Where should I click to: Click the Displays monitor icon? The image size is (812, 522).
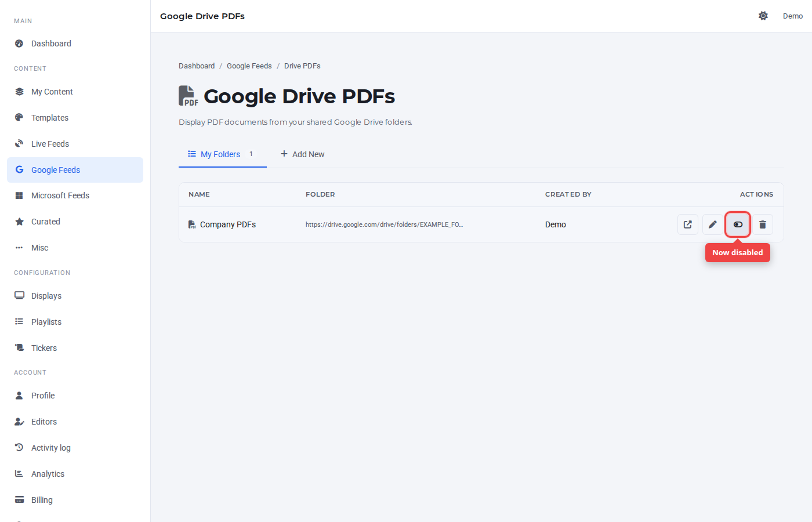(19, 296)
